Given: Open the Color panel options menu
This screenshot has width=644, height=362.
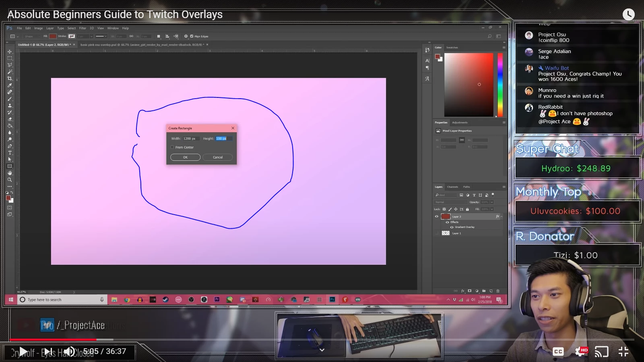Looking at the screenshot, I should (x=504, y=48).
